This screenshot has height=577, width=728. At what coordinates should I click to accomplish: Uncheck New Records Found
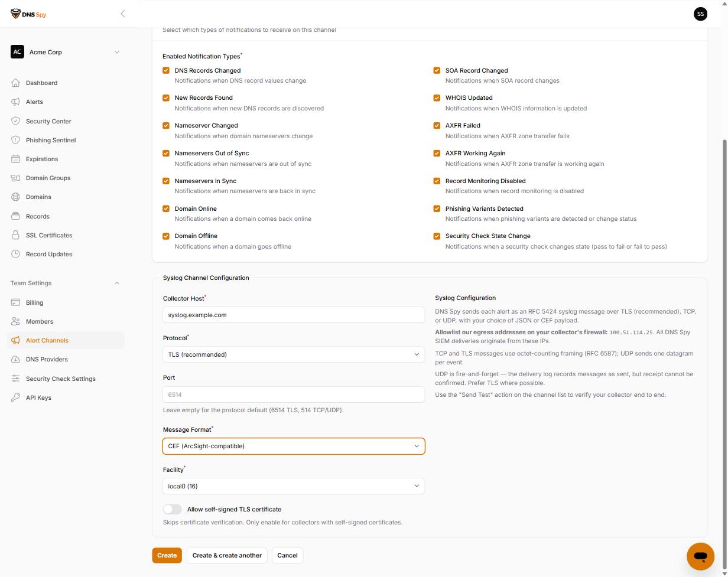click(x=166, y=97)
